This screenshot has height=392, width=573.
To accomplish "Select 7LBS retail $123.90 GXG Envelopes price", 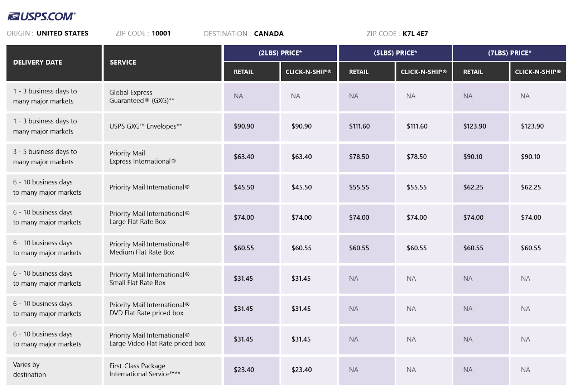I will pyautogui.click(x=475, y=126).
